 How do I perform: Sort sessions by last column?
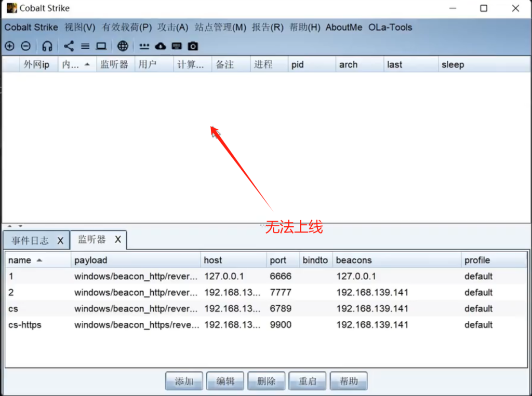coord(411,64)
